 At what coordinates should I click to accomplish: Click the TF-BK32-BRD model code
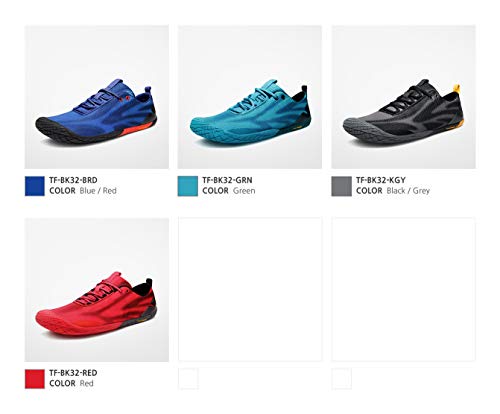coord(73,180)
